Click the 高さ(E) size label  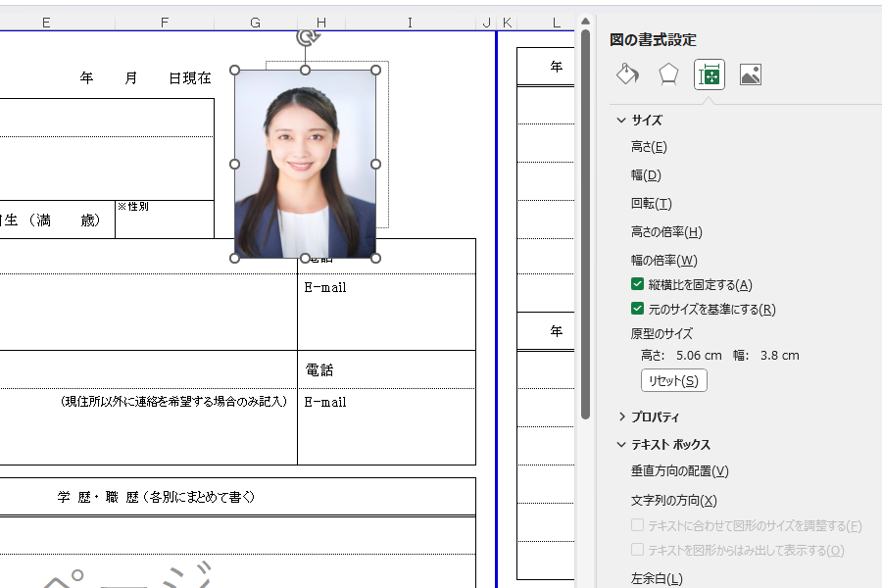point(649,147)
